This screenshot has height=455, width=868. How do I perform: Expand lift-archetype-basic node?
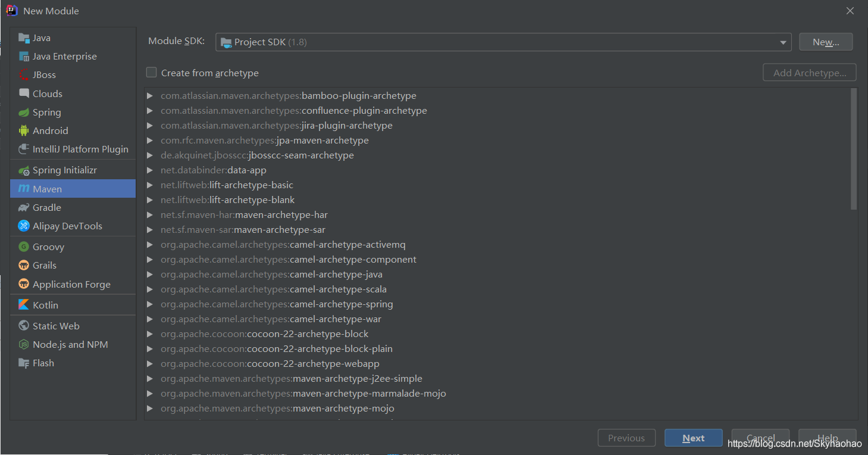pyautogui.click(x=150, y=185)
